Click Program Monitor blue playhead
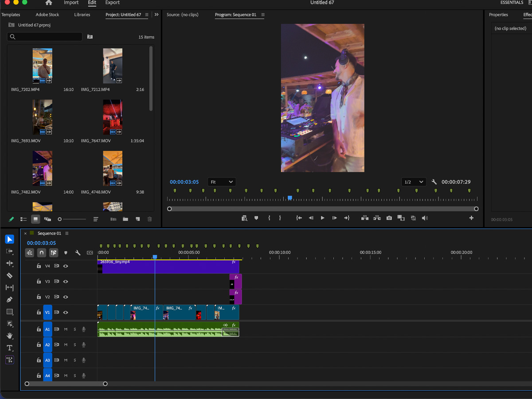The height and width of the screenshot is (399, 532). (289, 198)
